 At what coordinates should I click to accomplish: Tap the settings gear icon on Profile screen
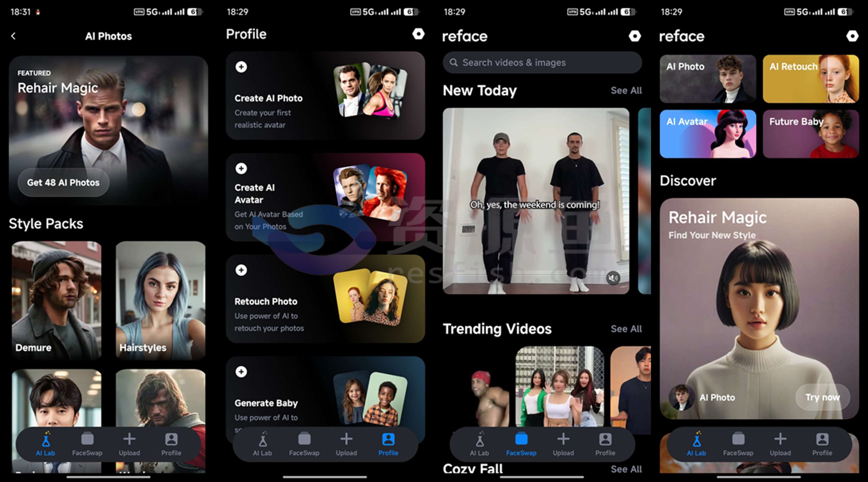pyautogui.click(x=419, y=35)
